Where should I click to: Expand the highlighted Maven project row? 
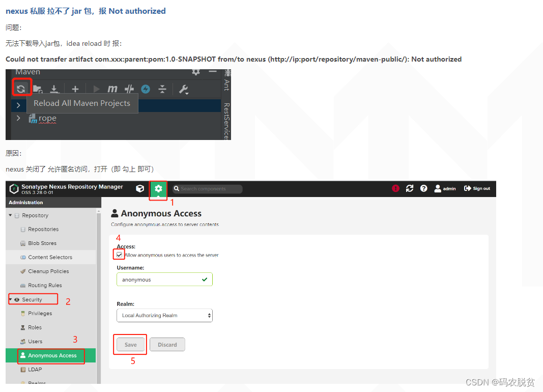click(x=18, y=105)
